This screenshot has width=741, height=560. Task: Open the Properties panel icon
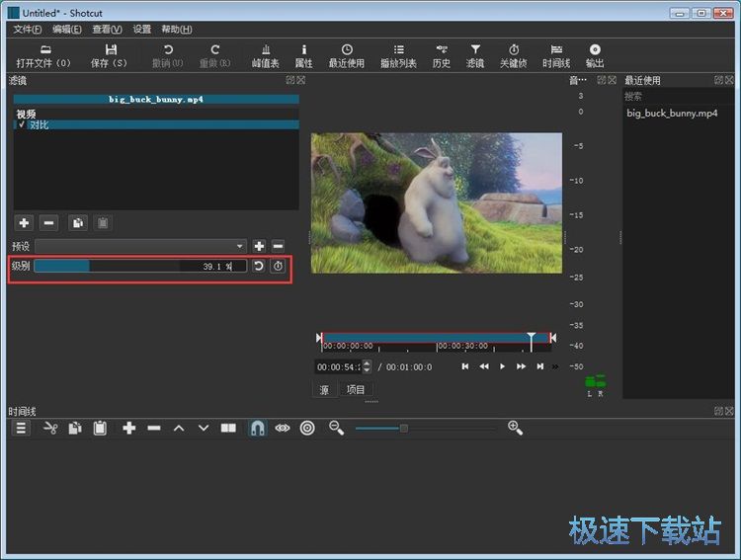304,55
